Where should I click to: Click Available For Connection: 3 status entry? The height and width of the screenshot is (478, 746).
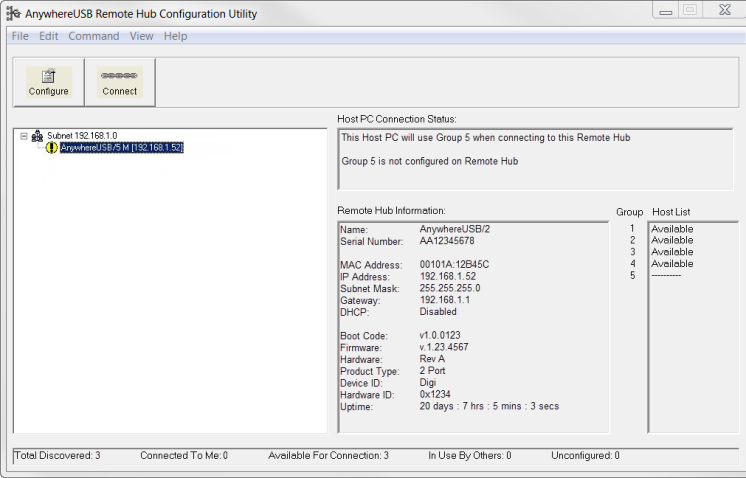328,456
